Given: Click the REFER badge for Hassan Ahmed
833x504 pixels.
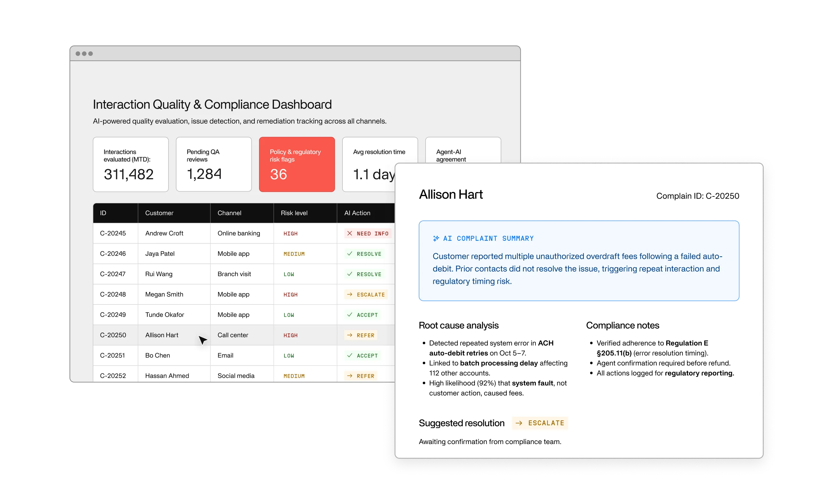Looking at the screenshot, I should pos(360,376).
